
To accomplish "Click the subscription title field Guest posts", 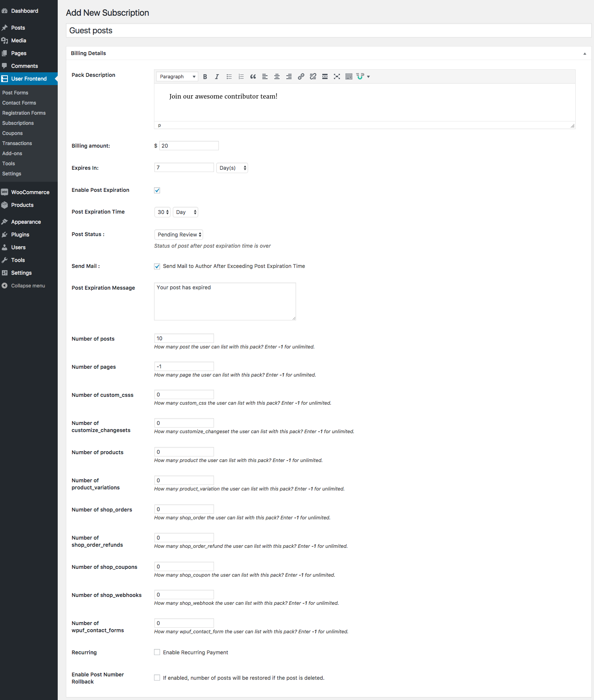I will click(x=329, y=30).
